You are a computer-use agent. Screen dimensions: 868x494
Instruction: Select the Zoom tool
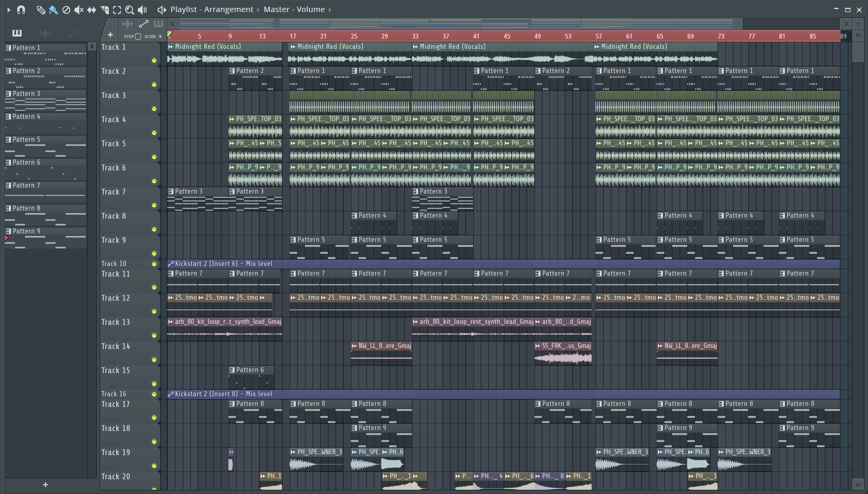point(130,10)
